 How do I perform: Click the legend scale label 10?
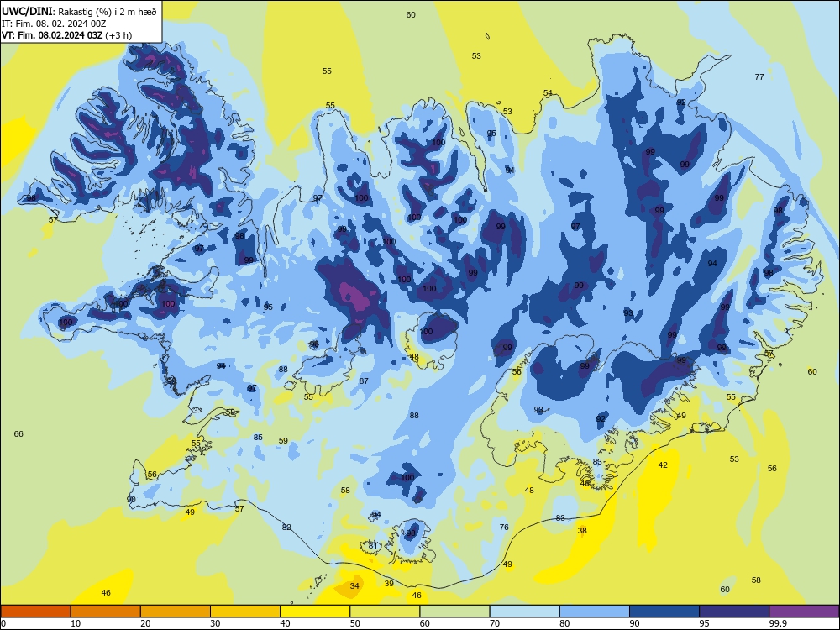click(x=76, y=623)
